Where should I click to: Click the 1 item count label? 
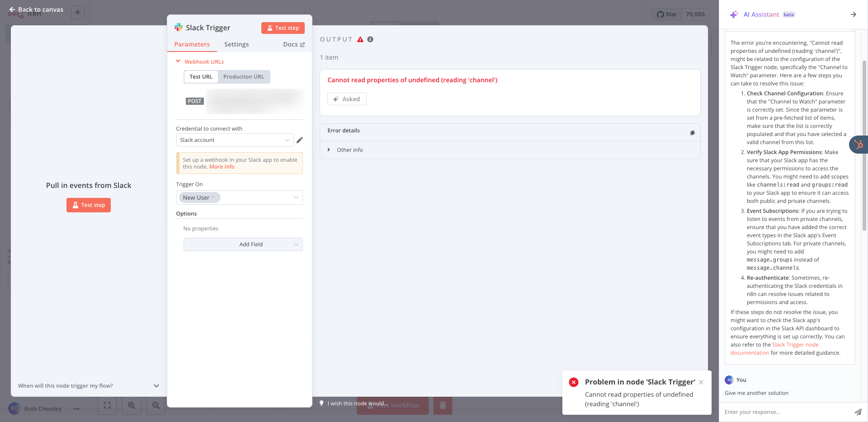point(329,57)
